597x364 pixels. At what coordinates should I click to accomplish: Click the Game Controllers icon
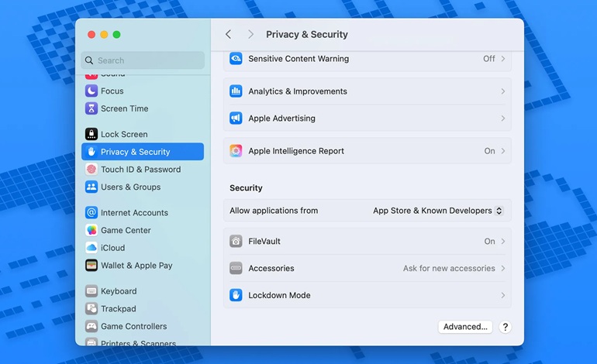click(x=91, y=326)
